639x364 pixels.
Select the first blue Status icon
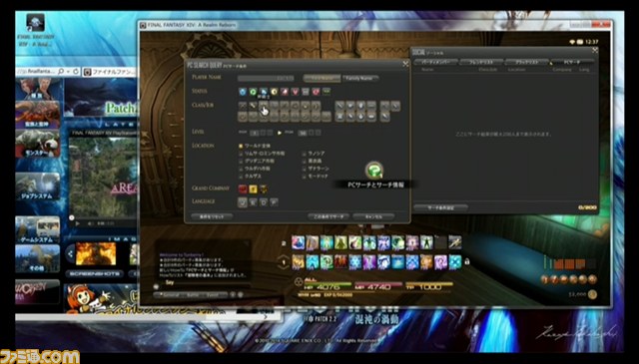tap(243, 92)
